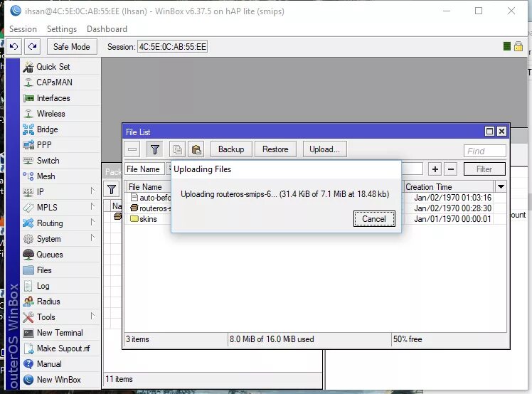
Task: Click the Find input field
Action: pyautogui.click(x=485, y=151)
